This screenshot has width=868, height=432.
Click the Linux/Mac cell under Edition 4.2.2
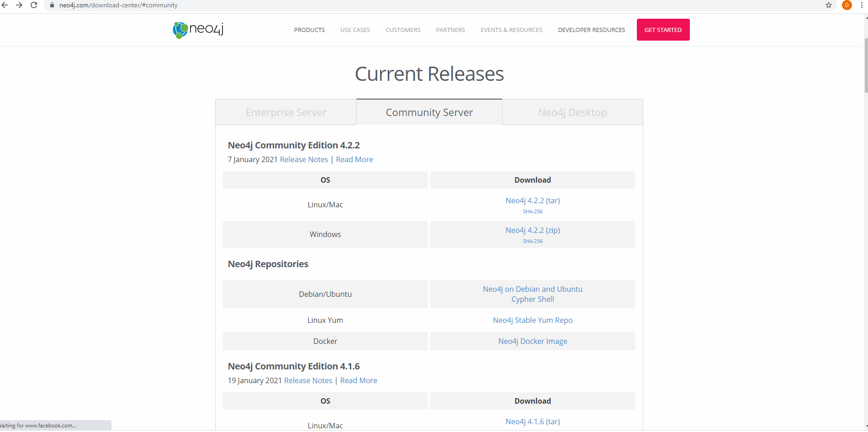[325, 205]
